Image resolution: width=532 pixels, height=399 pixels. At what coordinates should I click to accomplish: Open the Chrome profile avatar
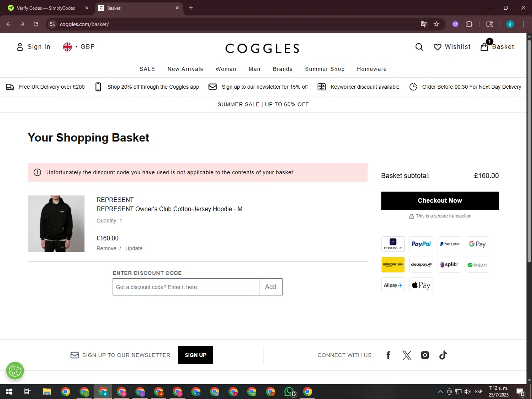tap(510, 24)
